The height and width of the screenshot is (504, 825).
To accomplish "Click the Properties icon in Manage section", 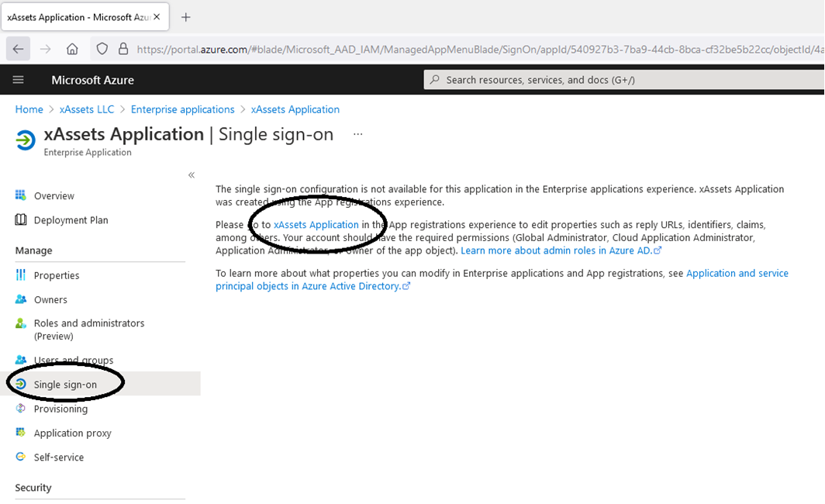I will [21, 275].
